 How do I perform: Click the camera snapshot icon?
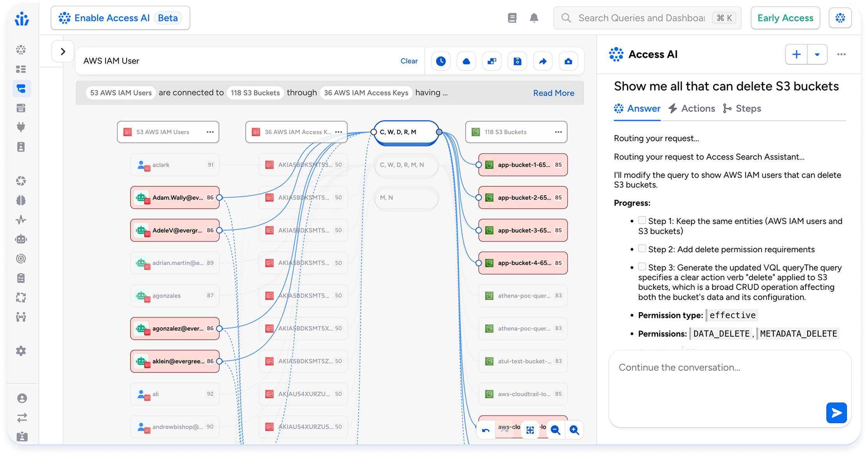[x=568, y=61]
